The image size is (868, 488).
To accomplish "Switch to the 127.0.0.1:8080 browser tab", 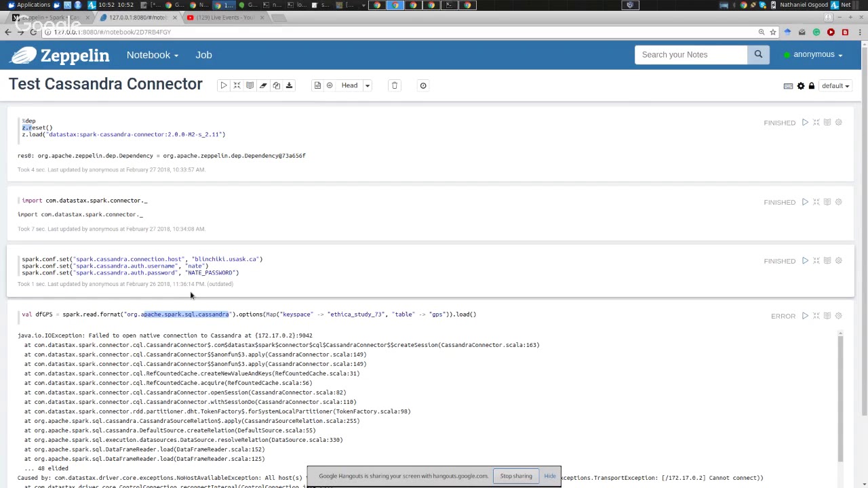I will coord(138,18).
